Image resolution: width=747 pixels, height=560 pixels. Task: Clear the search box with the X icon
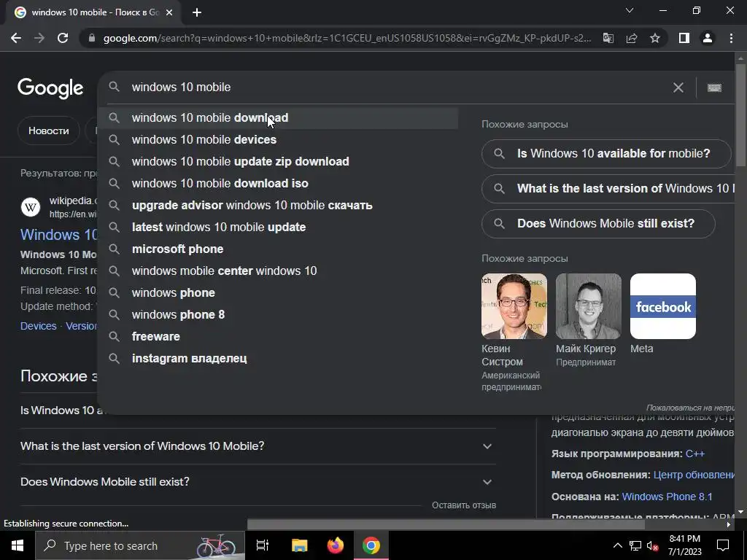[x=678, y=87]
